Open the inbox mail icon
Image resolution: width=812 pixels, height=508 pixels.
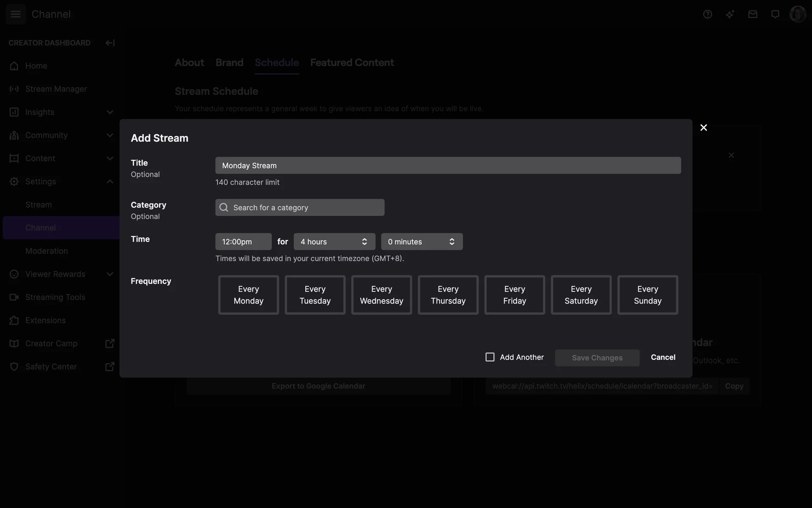752,14
